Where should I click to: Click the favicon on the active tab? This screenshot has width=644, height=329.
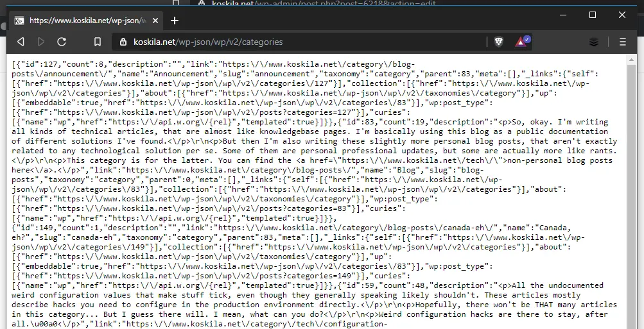pyautogui.click(x=20, y=21)
